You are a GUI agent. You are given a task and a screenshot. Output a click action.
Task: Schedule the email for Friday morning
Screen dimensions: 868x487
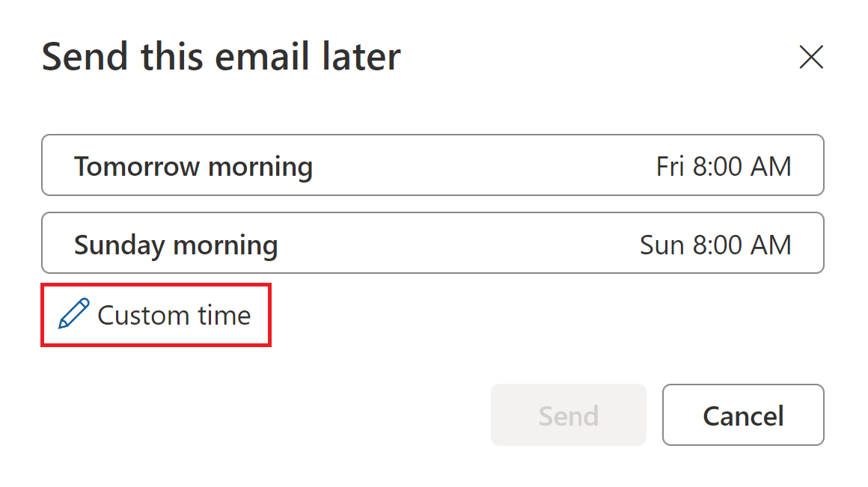pyautogui.click(x=433, y=165)
